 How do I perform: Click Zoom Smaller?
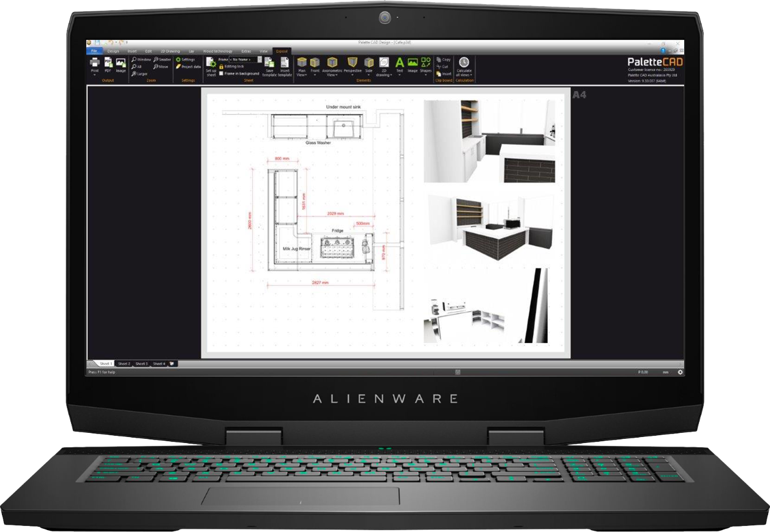(162, 60)
